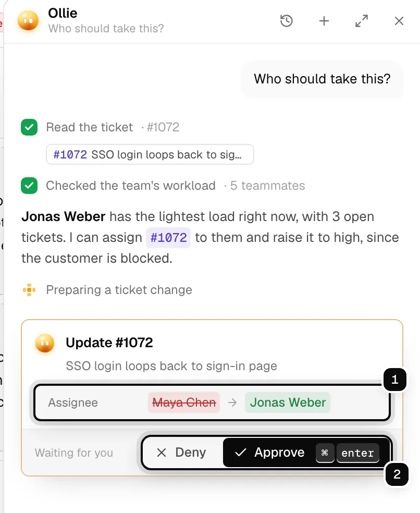This screenshot has height=513, width=420.
Task: Click green check beside Read the ticket
Action: coord(29,127)
